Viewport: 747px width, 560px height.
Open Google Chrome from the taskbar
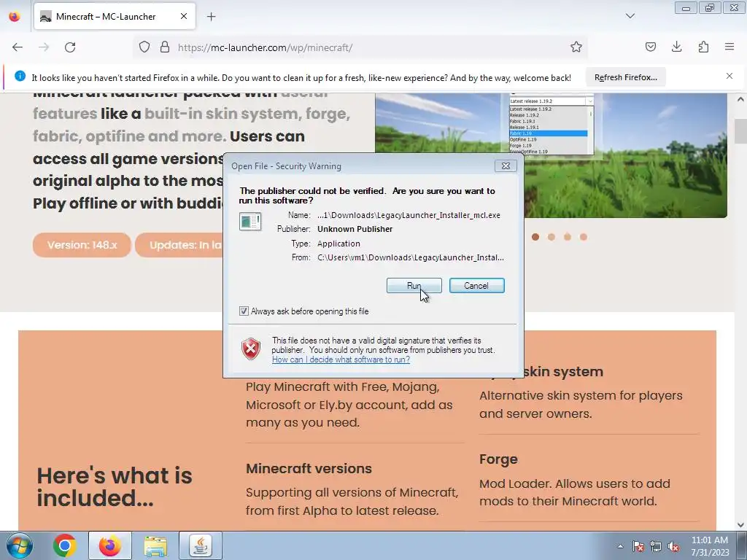(x=65, y=545)
